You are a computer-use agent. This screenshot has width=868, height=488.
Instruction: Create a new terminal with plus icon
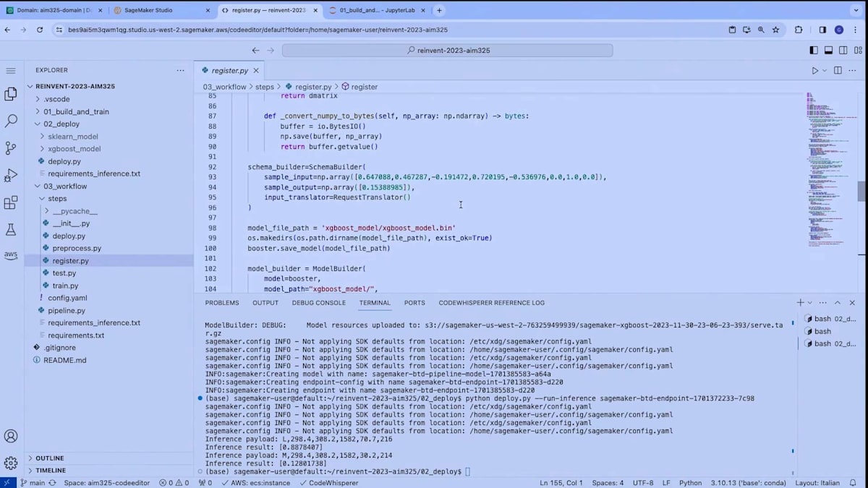[x=800, y=302]
